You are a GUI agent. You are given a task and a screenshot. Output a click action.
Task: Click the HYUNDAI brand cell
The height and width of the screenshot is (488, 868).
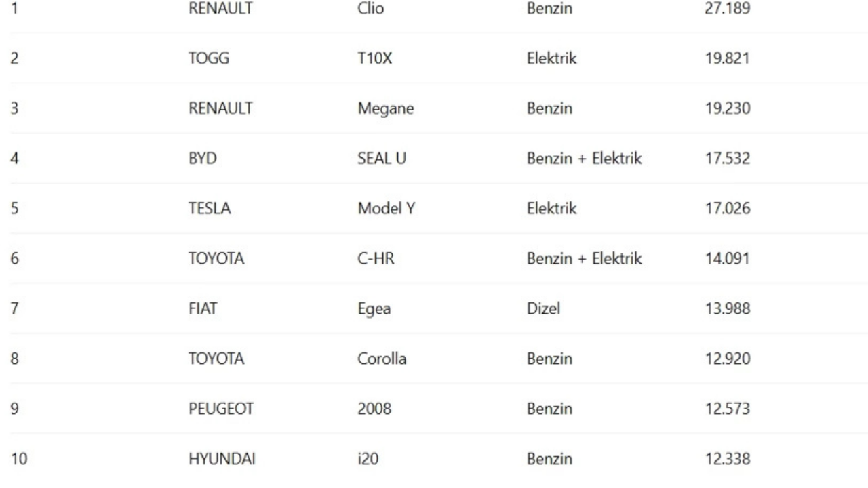(222, 460)
